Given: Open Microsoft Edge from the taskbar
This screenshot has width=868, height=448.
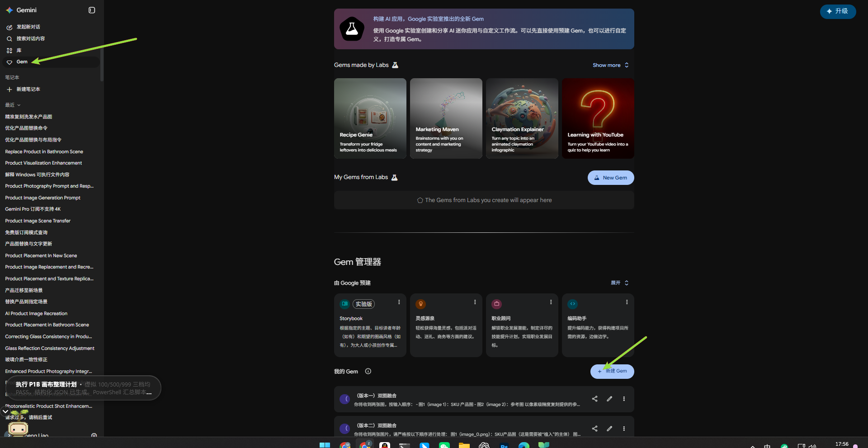Looking at the screenshot, I should 524,445.
